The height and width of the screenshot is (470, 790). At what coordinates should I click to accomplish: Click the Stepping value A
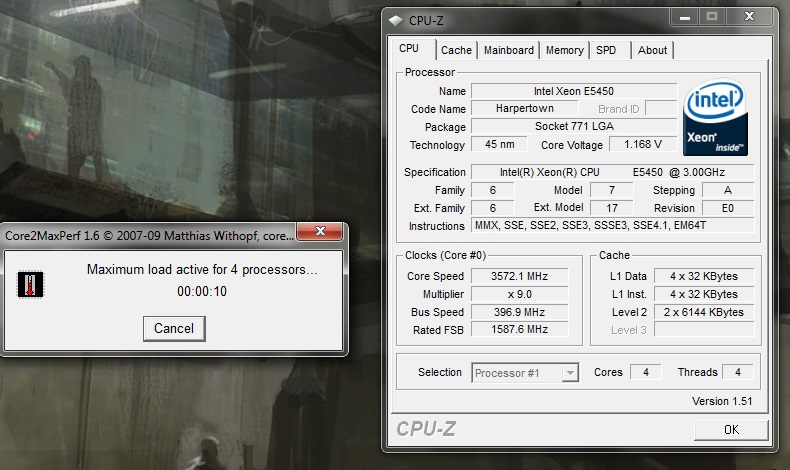point(728,190)
